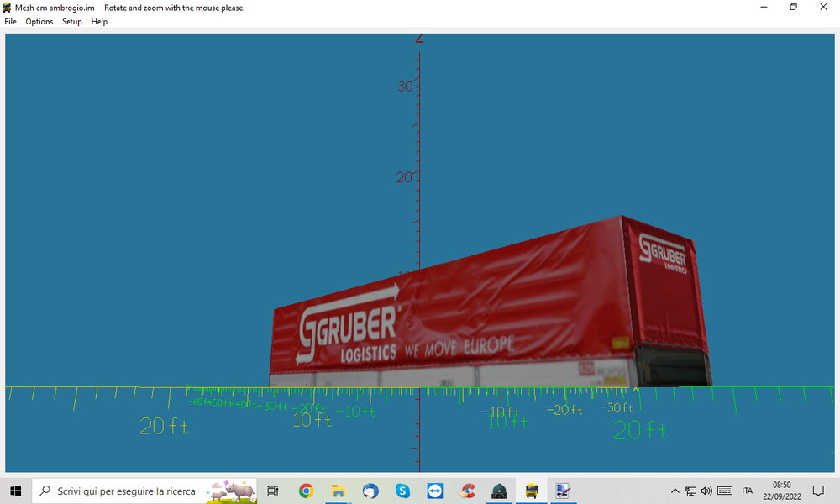Open the Options menu
This screenshot has width=840, height=504.
click(x=39, y=22)
